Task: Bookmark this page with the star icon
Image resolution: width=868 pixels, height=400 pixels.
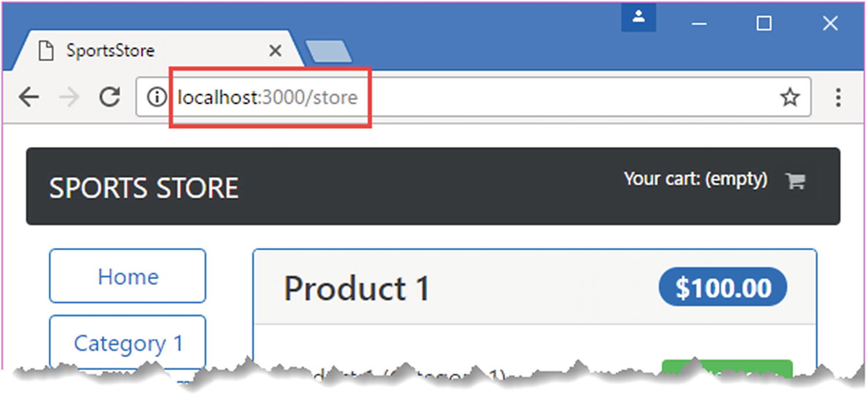Action: [790, 98]
